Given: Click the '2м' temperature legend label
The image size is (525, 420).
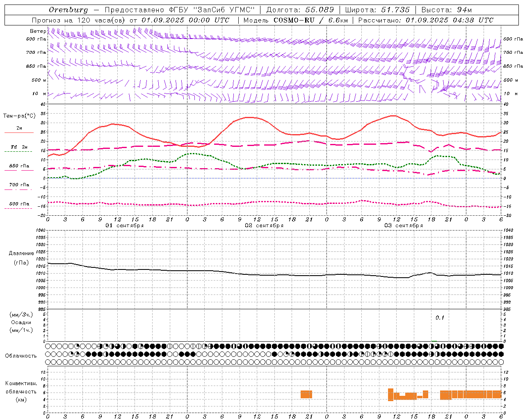Looking at the screenshot, I should [19, 128].
